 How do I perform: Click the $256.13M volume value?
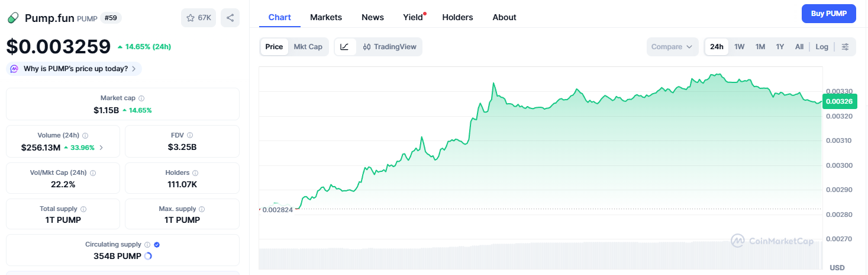[x=41, y=148]
